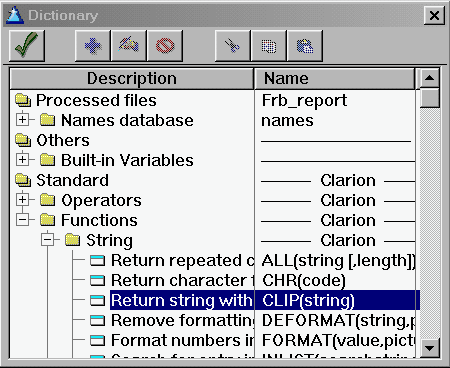Click the folder icon beside String
Image resolution: width=450 pixels, height=368 pixels.
coord(73,240)
